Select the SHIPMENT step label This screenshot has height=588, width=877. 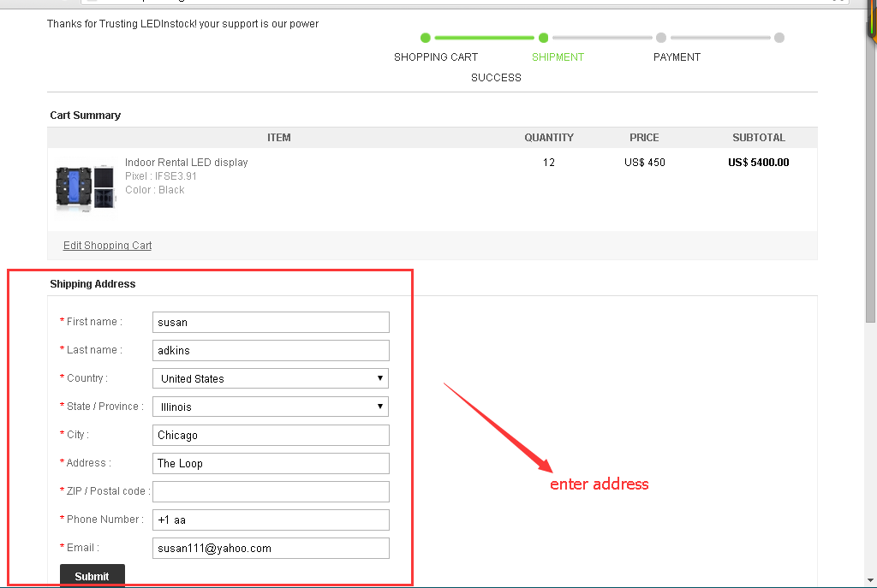tap(558, 57)
